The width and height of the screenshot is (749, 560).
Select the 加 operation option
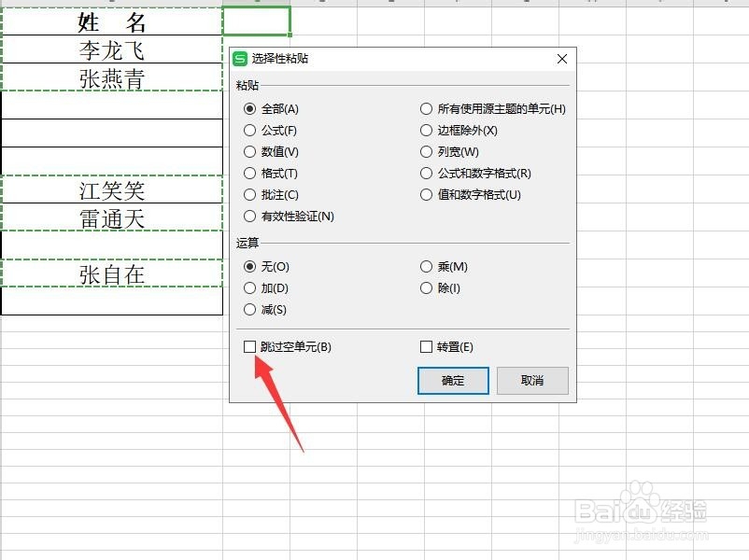point(249,288)
